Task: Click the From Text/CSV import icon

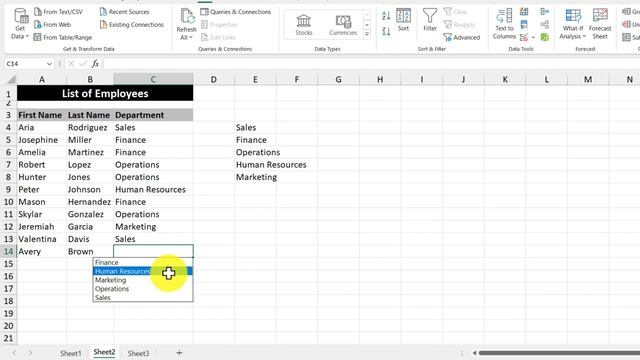Action: click(38, 12)
